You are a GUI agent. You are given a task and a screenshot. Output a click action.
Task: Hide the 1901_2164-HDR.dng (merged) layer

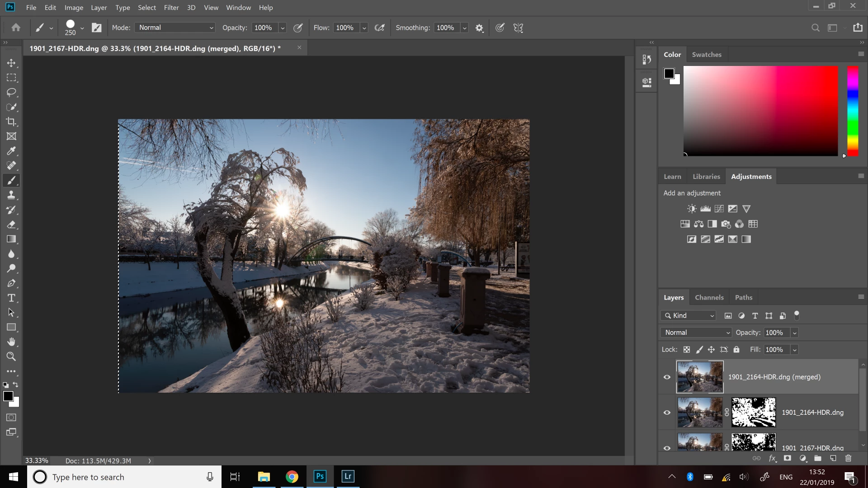pos(667,377)
